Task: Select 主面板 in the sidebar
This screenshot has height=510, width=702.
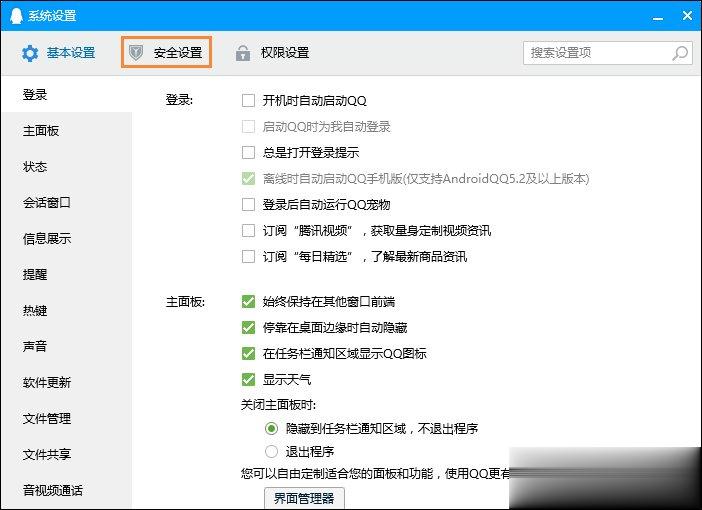Action: pos(67,131)
